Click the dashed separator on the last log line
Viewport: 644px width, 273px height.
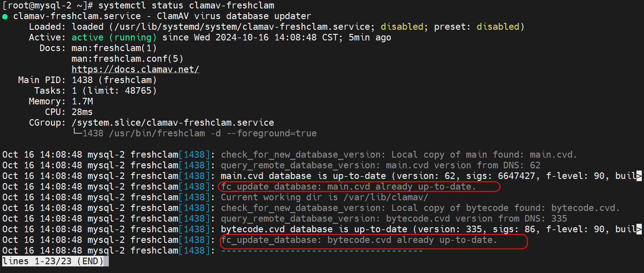(x=322, y=250)
